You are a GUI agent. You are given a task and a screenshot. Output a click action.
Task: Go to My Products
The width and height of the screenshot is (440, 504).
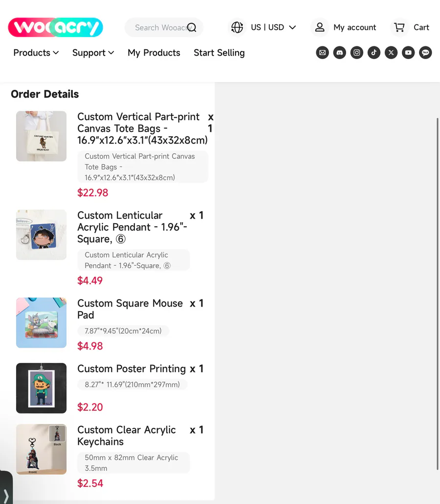click(x=154, y=53)
